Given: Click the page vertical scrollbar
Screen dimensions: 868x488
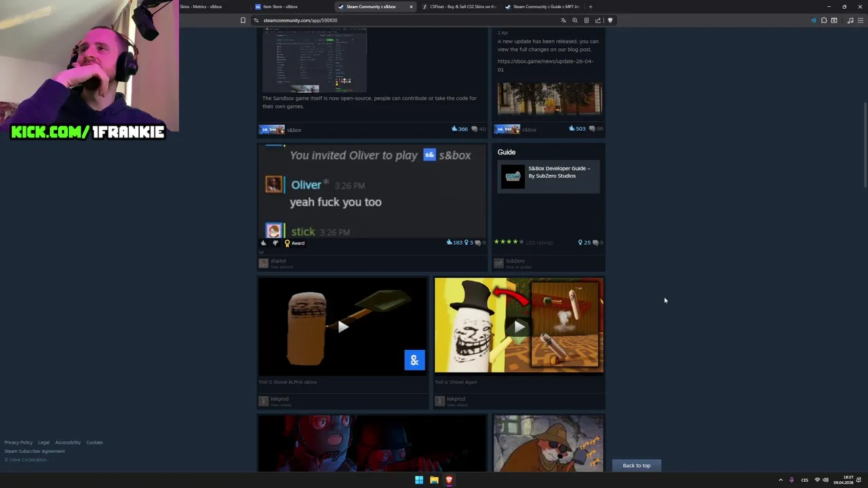Looking at the screenshot, I should pyautogui.click(x=865, y=145).
